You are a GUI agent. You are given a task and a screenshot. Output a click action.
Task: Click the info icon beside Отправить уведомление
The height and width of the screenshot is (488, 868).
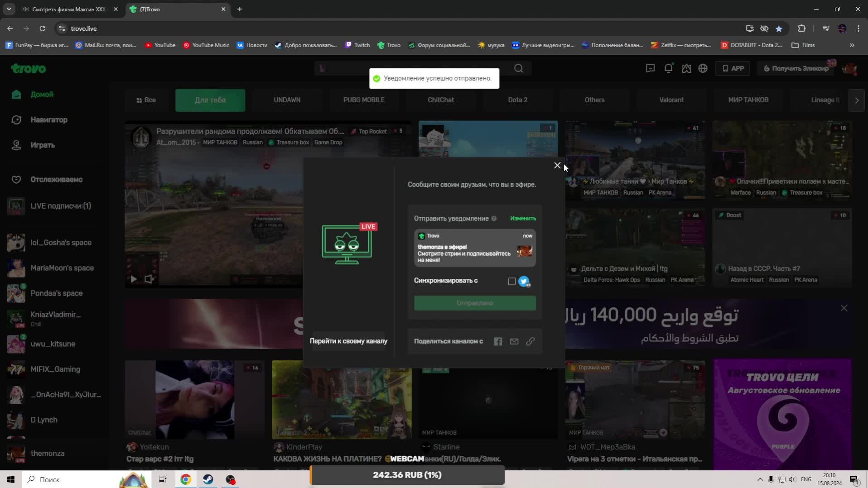(x=494, y=219)
